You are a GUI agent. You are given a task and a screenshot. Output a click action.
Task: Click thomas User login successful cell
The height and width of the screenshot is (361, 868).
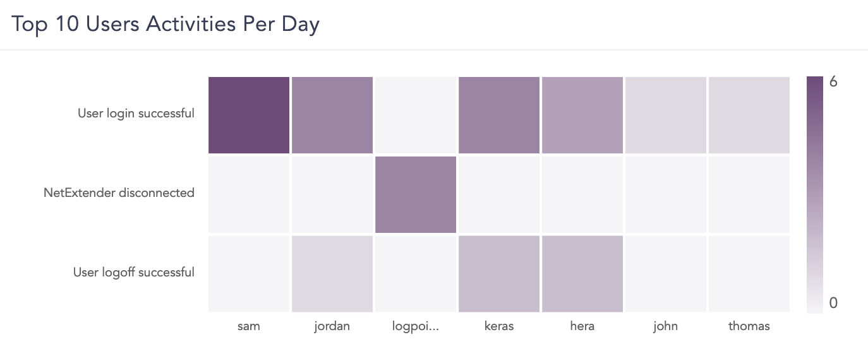[x=749, y=115]
